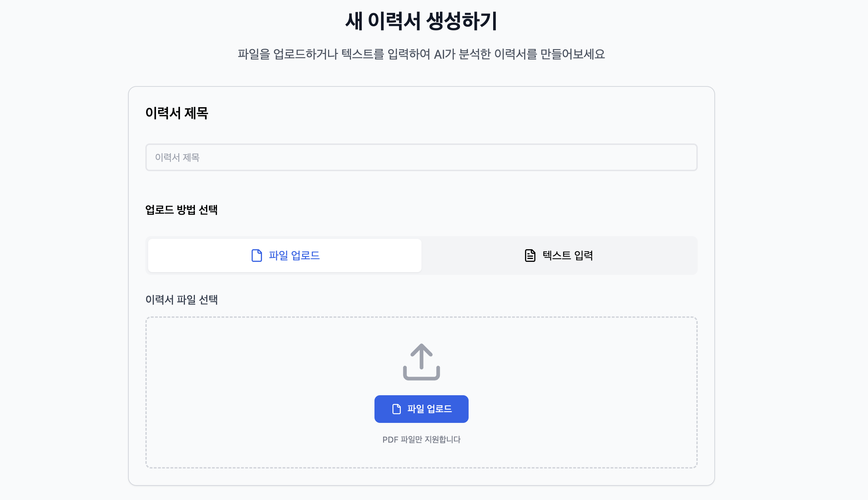Screen dimensions: 868x500
Task: Click the 이력서 제목 section heading
Action: pyautogui.click(x=177, y=113)
